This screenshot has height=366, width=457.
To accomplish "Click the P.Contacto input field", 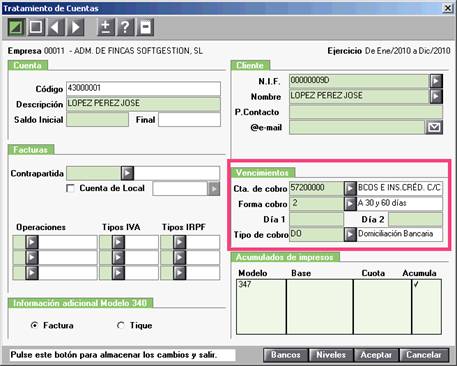I will click(366, 112).
